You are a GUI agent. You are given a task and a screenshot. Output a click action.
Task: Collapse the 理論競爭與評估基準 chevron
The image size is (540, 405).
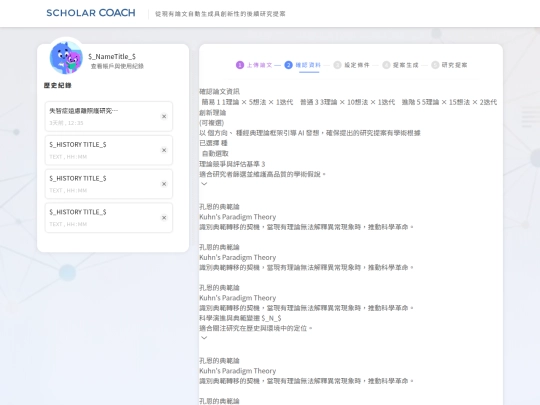(x=204, y=184)
